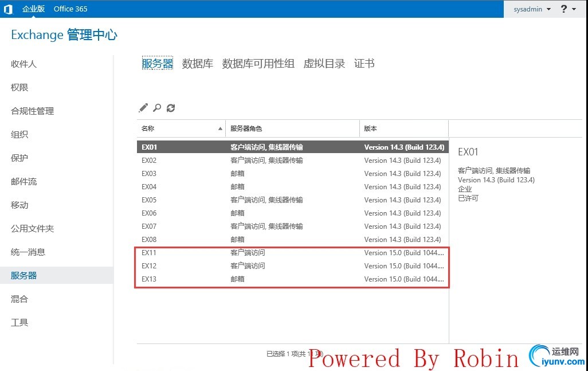The height and width of the screenshot is (371, 588).
Task: Go to 权限 in the sidebar
Action: point(19,87)
